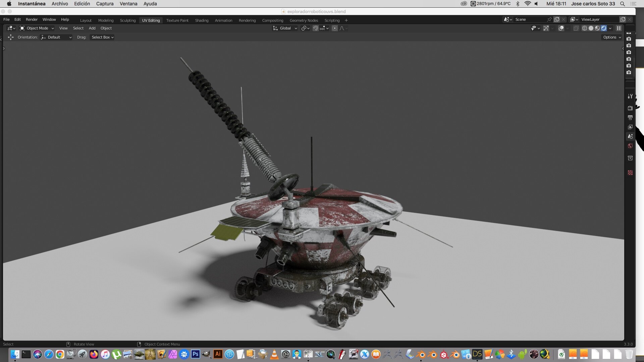The image size is (644, 362).
Task: Open the viewport Select menu
Action: pos(78,28)
